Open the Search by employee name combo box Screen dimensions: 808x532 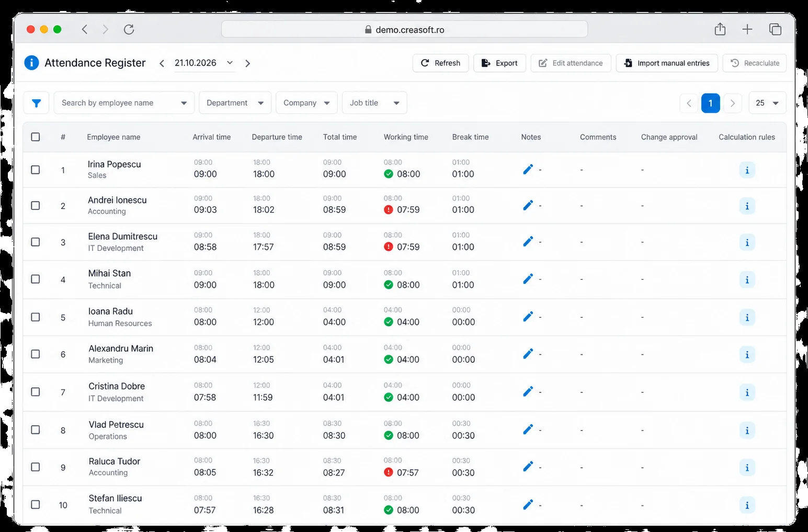coord(124,103)
